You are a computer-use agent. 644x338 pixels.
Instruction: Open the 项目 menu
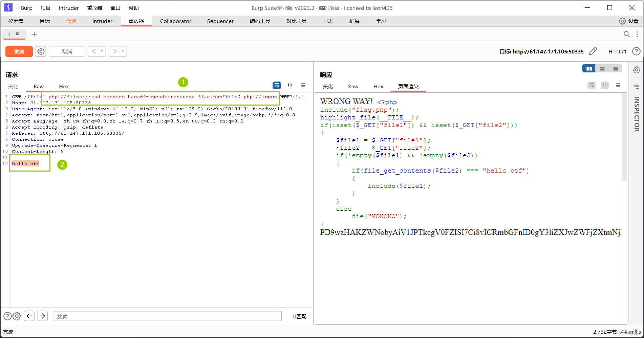tap(45, 8)
